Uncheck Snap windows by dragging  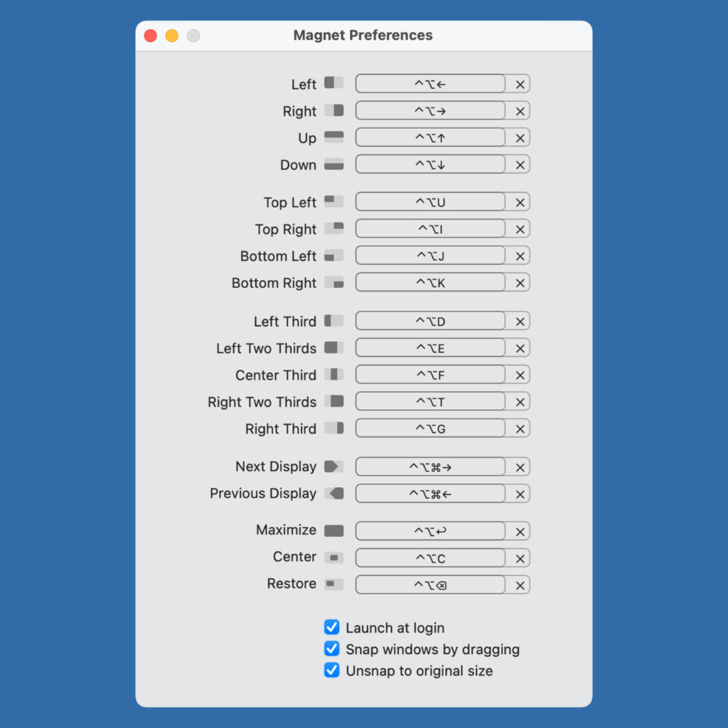[332, 648]
